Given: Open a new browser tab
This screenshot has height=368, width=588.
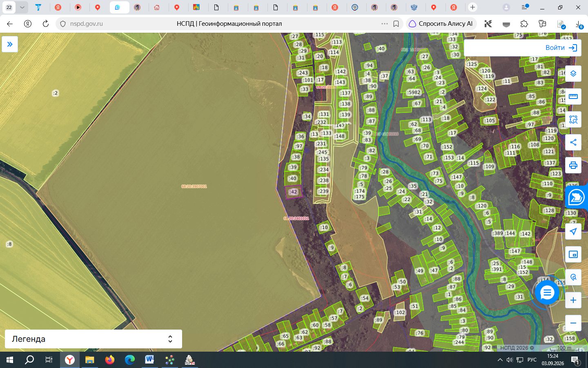Looking at the screenshot, I should [x=472, y=7].
